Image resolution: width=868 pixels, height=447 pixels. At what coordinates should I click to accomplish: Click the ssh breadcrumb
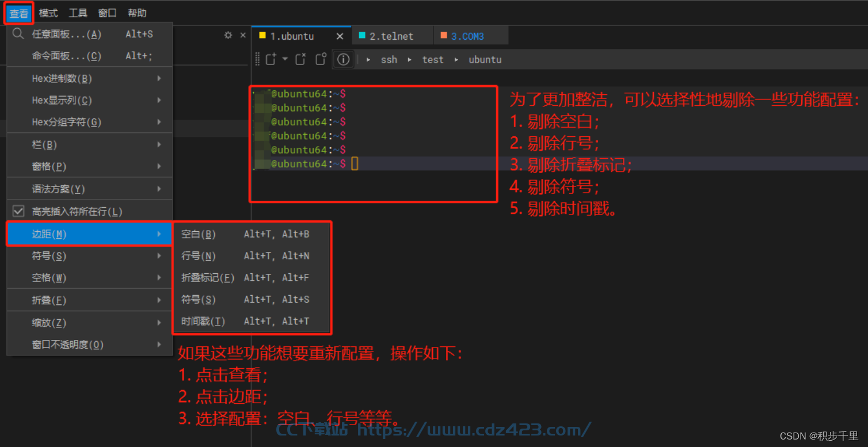coord(389,59)
